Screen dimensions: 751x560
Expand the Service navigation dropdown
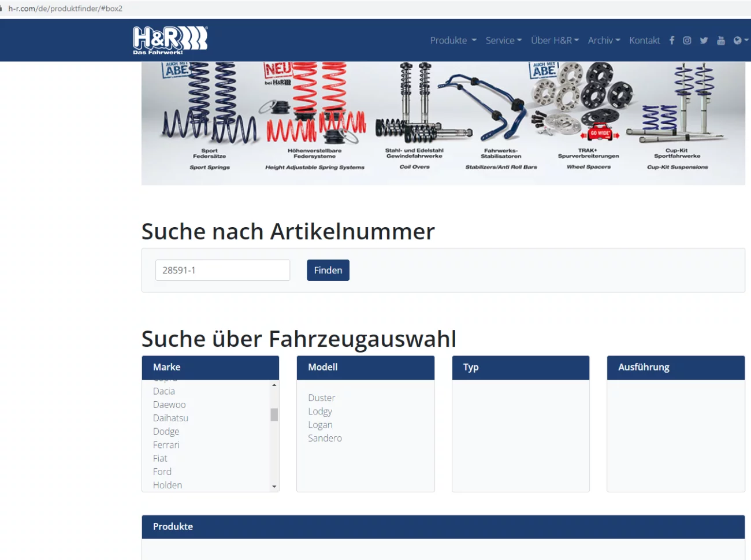click(503, 40)
